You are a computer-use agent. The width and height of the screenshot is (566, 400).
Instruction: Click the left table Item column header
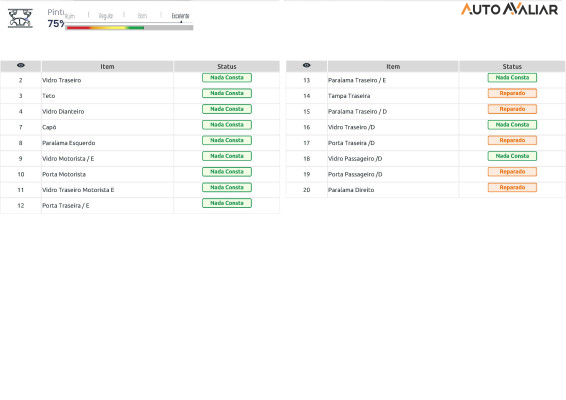pyautogui.click(x=107, y=66)
